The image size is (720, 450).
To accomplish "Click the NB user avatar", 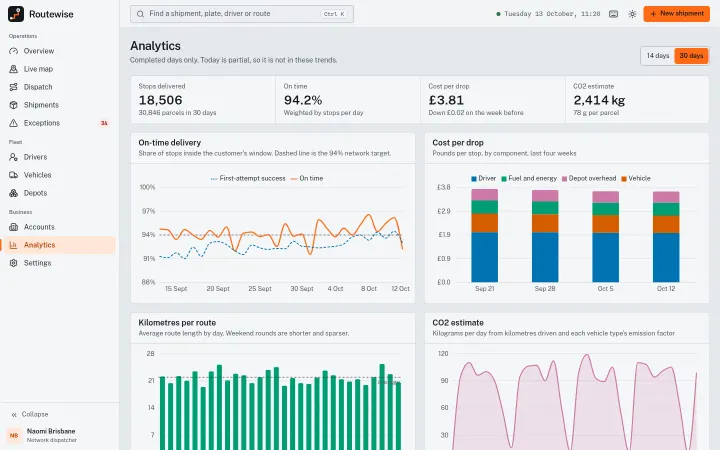I will (x=14, y=435).
